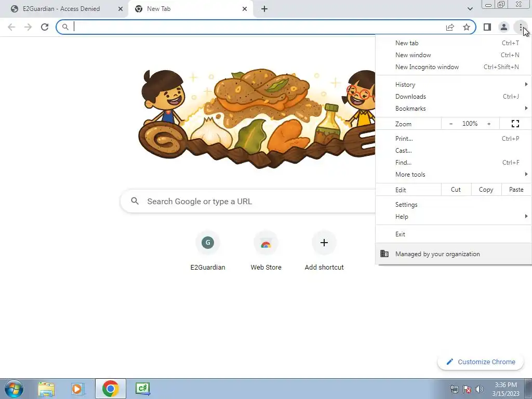Image resolution: width=532 pixels, height=399 pixels.
Task: Close the E2Guardian - Access Denied tab
Action: coord(121,9)
